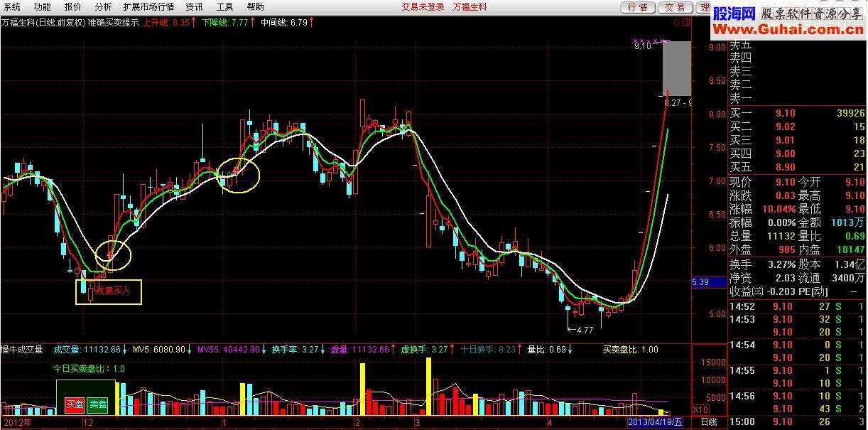Click the square panel icon beside the diamond
This screenshot has width=868, height=430.
coord(686,22)
